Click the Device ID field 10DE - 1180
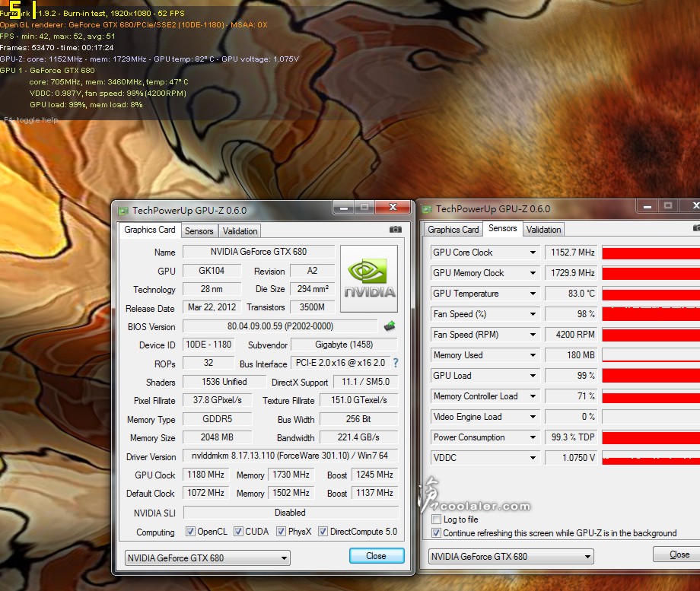Screen dimensions: 700x591 pyautogui.click(x=208, y=345)
